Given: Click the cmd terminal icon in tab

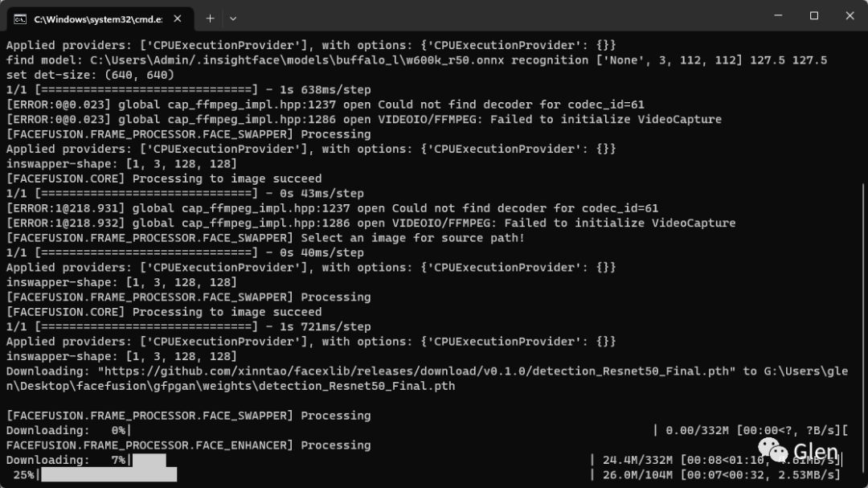Looking at the screenshot, I should [20, 19].
